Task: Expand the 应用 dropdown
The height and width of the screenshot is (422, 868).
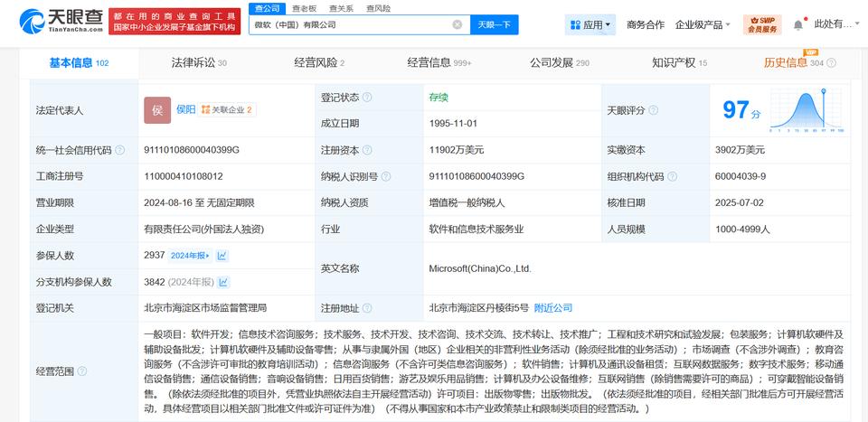Action: (590, 25)
